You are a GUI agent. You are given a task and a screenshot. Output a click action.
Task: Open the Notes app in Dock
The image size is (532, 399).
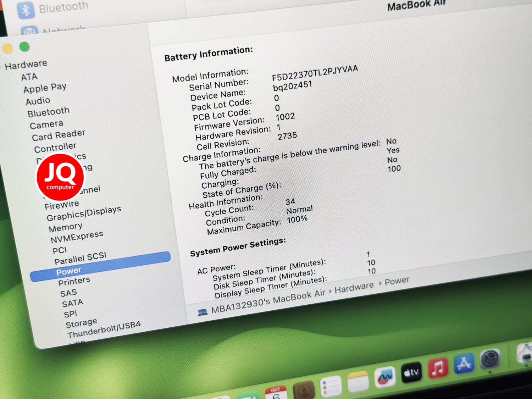click(x=358, y=382)
